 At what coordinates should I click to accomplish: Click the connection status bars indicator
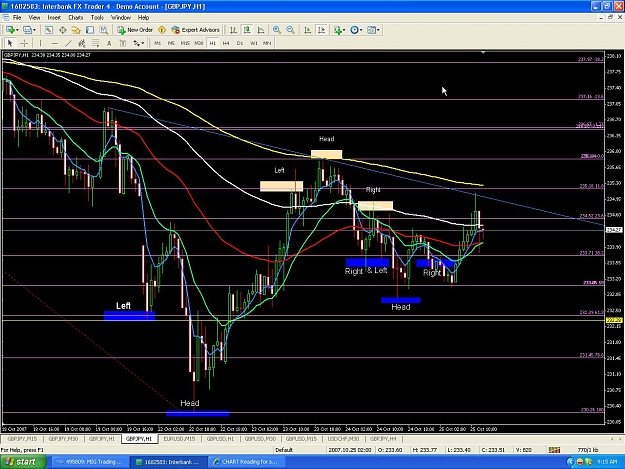coord(554,450)
